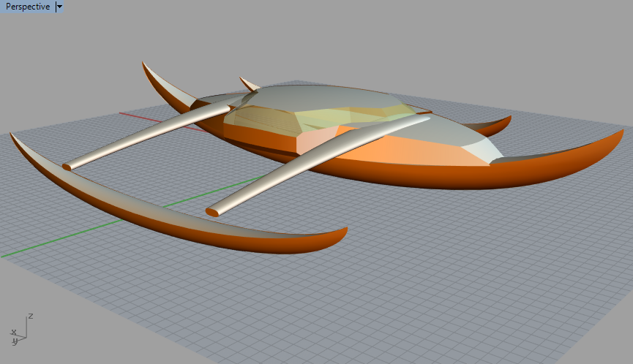Image resolution: width=633 pixels, height=364 pixels.
Task: Click the rounded end of the nearest crossbeam
Action: (213, 212)
